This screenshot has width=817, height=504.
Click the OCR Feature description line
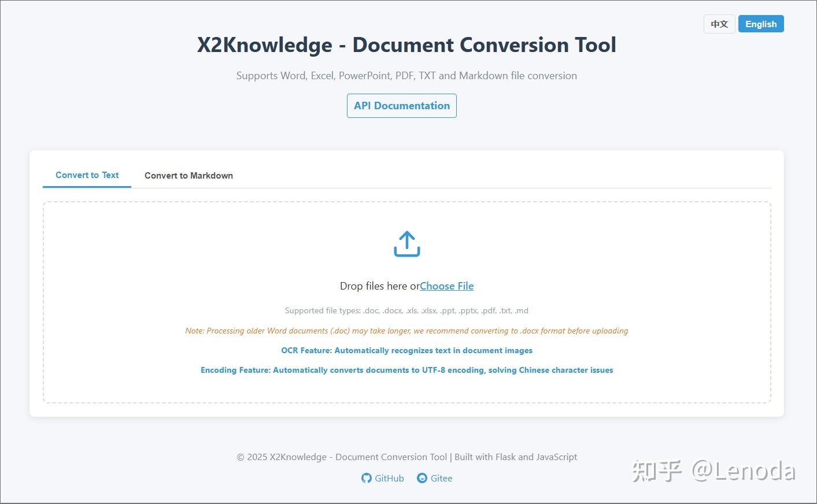coord(406,350)
